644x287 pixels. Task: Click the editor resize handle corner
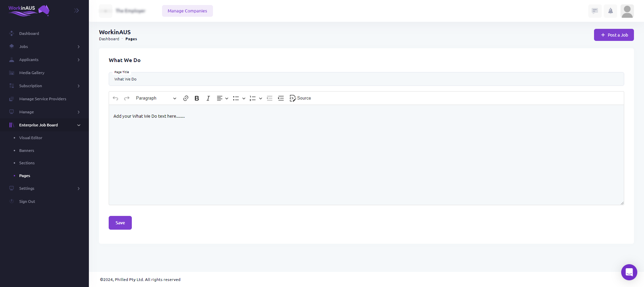622,203
